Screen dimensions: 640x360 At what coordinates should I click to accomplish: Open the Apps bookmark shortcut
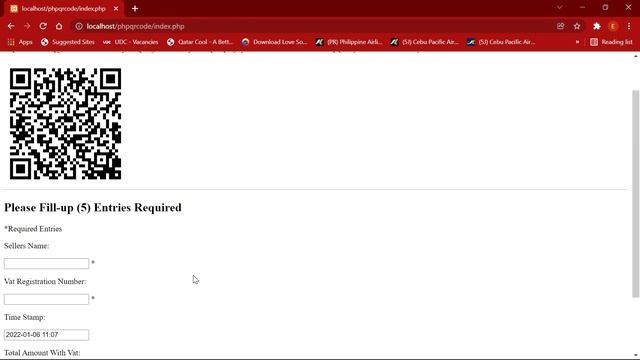[x=20, y=42]
